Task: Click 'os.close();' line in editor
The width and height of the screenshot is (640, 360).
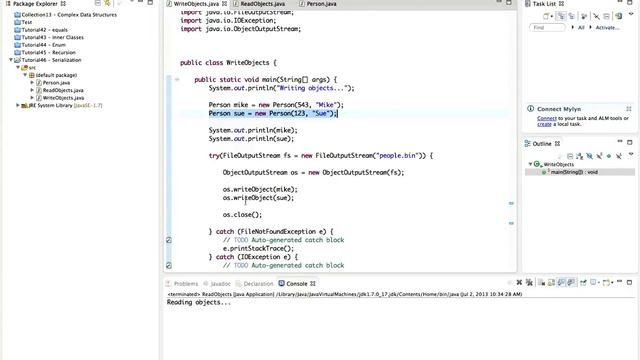Action: point(242,215)
